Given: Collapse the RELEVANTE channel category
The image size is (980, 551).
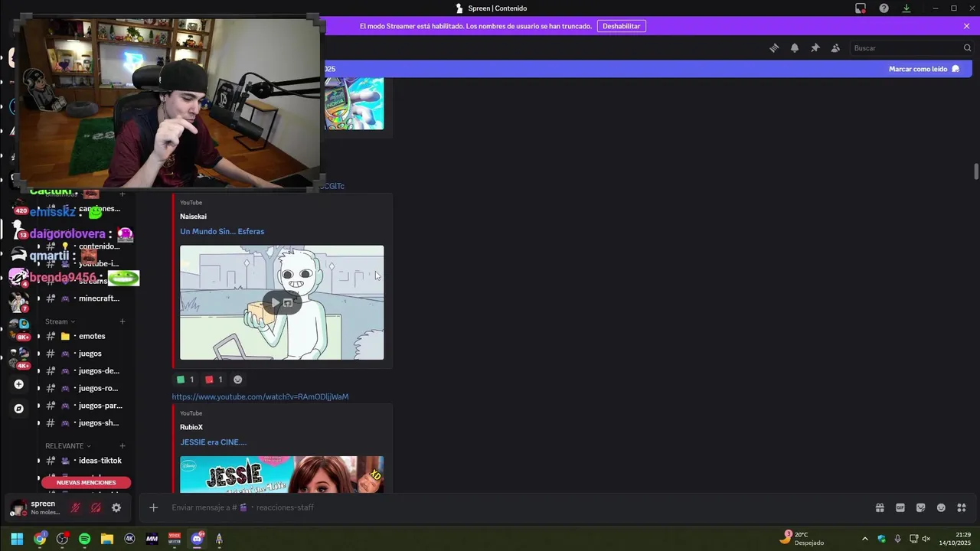Looking at the screenshot, I should point(68,445).
